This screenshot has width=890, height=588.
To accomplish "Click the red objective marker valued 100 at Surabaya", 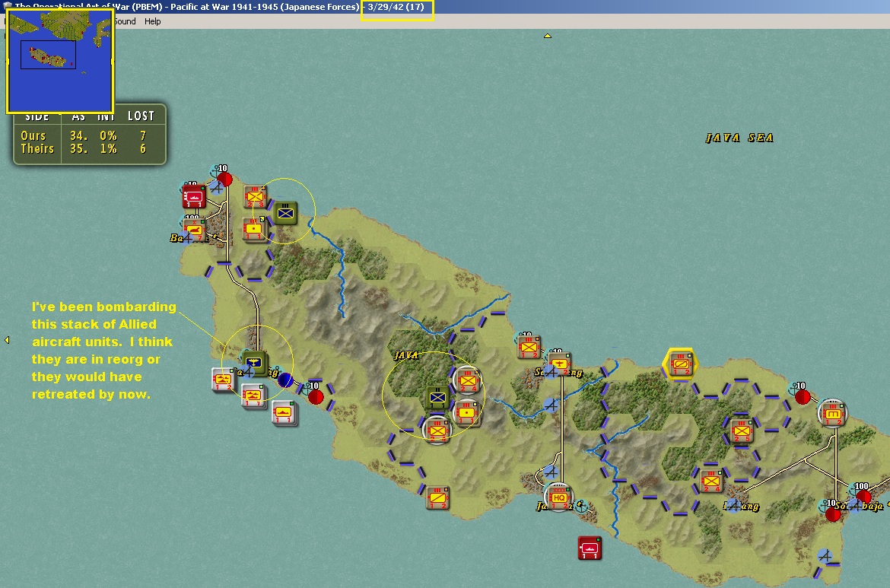I will coord(863,496).
